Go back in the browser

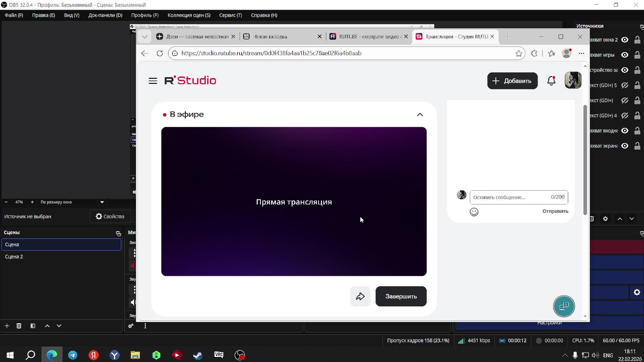[x=145, y=53]
